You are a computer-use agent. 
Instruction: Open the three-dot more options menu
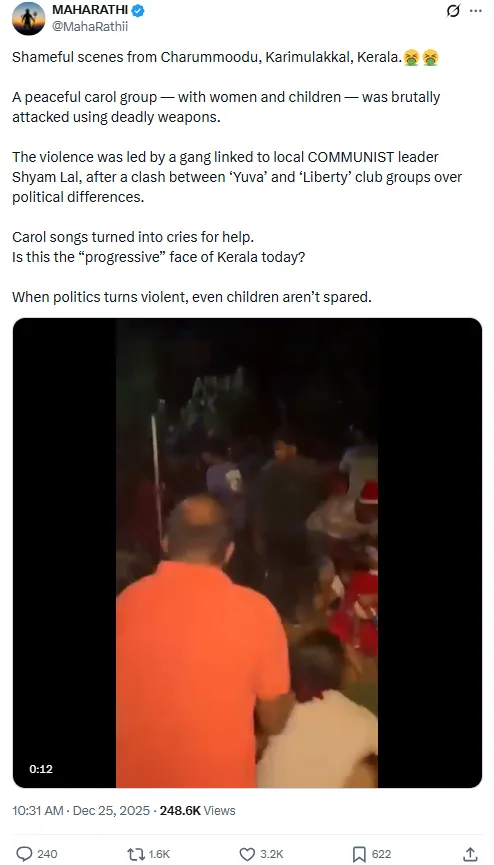(475, 10)
